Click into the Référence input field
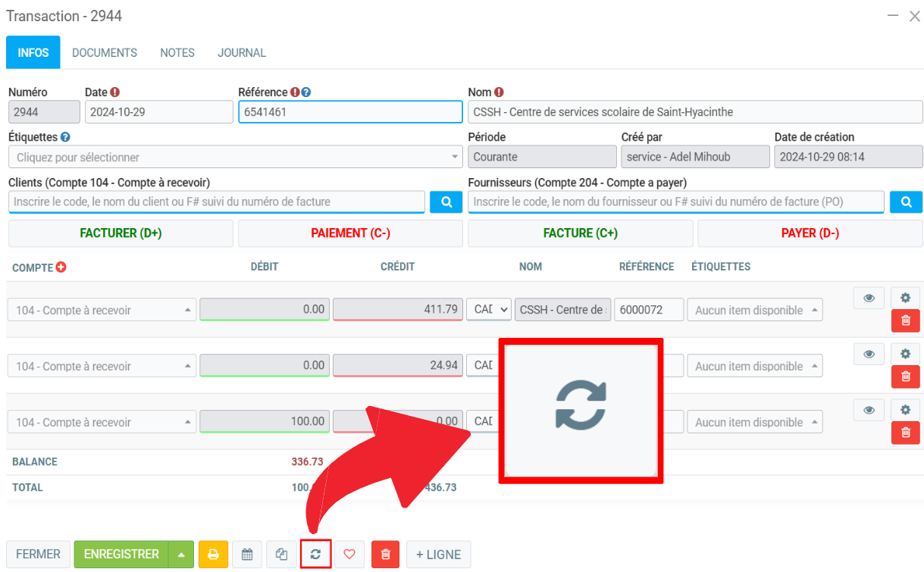The width and height of the screenshot is (924, 572). click(349, 112)
